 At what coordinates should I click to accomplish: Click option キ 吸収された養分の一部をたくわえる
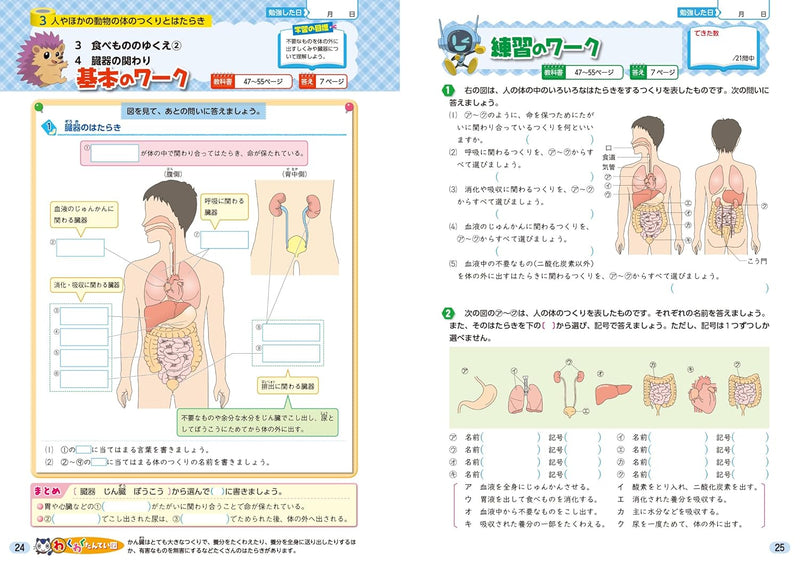tap(535, 524)
